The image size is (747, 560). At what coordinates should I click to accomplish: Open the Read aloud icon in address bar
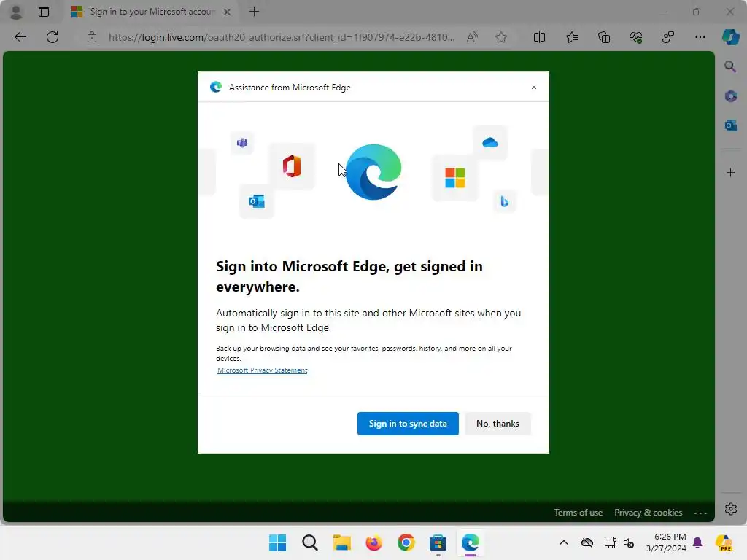472,37
